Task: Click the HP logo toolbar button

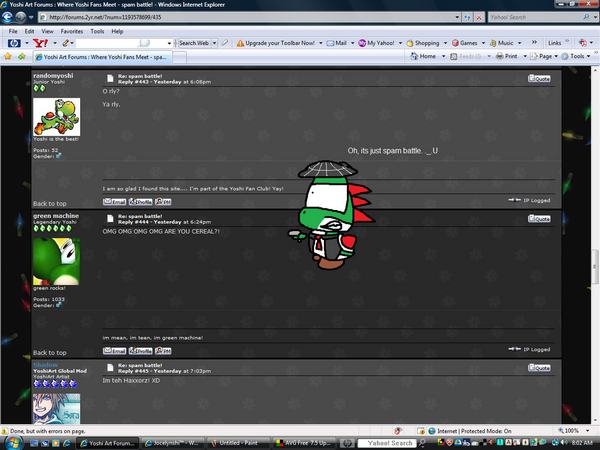Action: [14, 43]
